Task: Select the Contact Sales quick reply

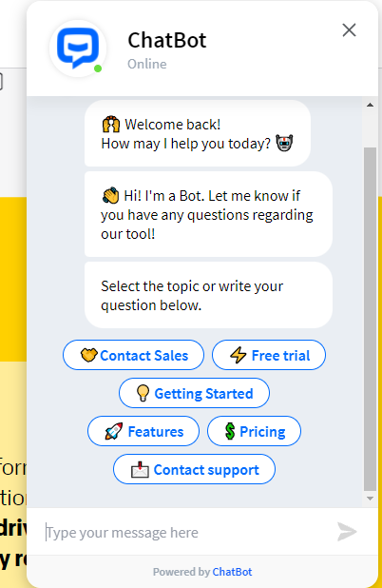Action: coord(133,355)
